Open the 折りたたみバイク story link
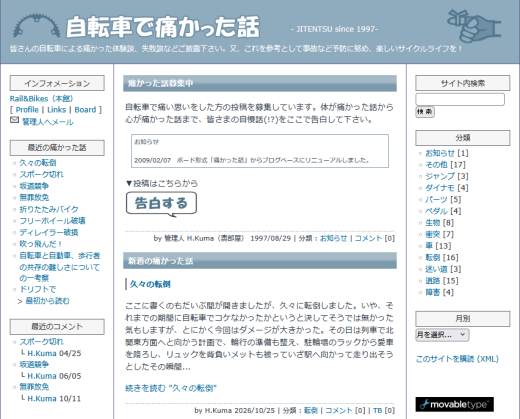The image size is (520, 419). pos(49,209)
